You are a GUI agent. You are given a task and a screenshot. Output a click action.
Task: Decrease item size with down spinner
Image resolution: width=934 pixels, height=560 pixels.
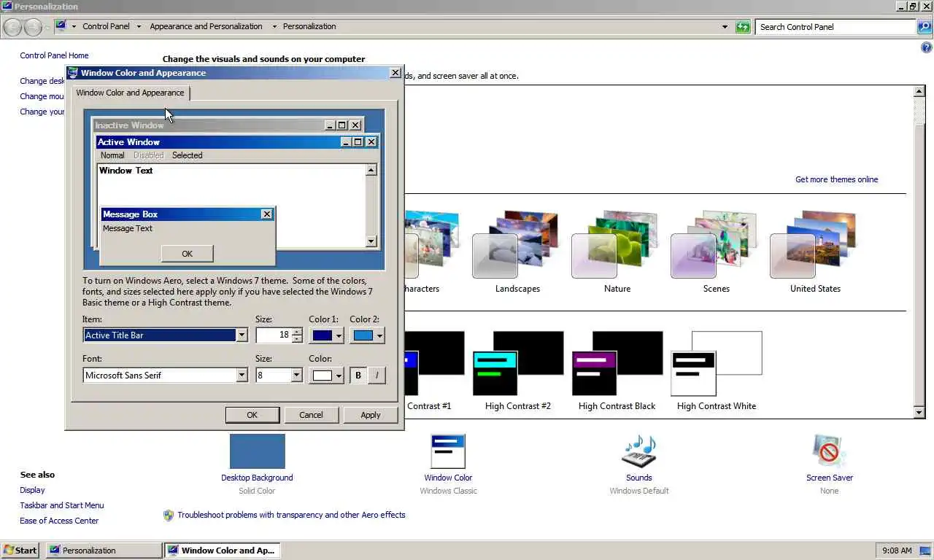296,339
